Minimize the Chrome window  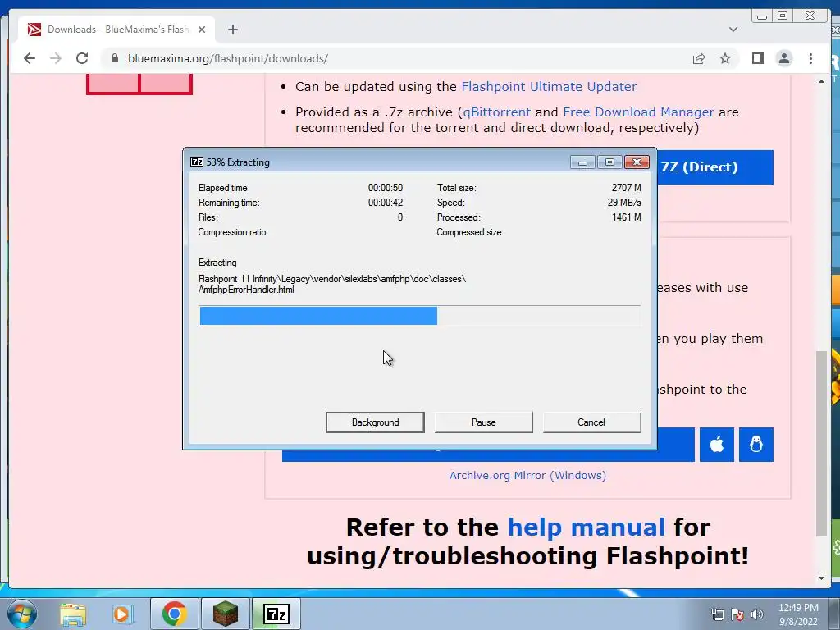(x=762, y=16)
